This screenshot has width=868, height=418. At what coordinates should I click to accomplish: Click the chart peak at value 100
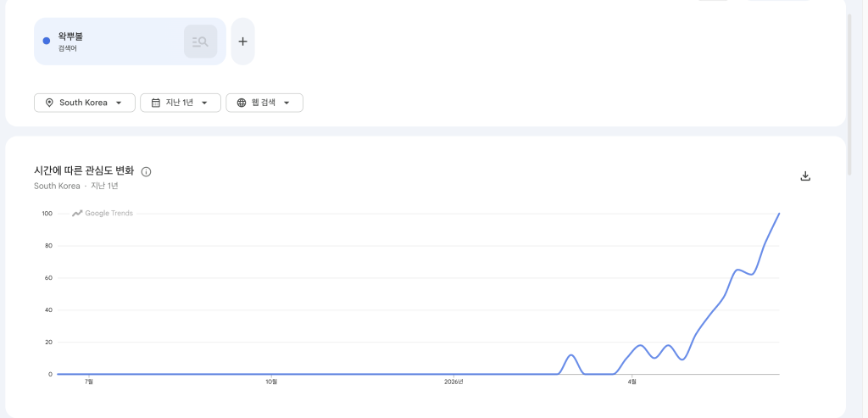pyautogui.click(x=779, y=213)
